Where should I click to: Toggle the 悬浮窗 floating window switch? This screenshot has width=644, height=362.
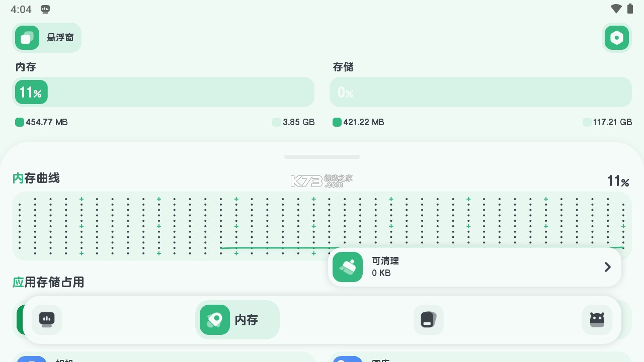(x=47, y=38)
